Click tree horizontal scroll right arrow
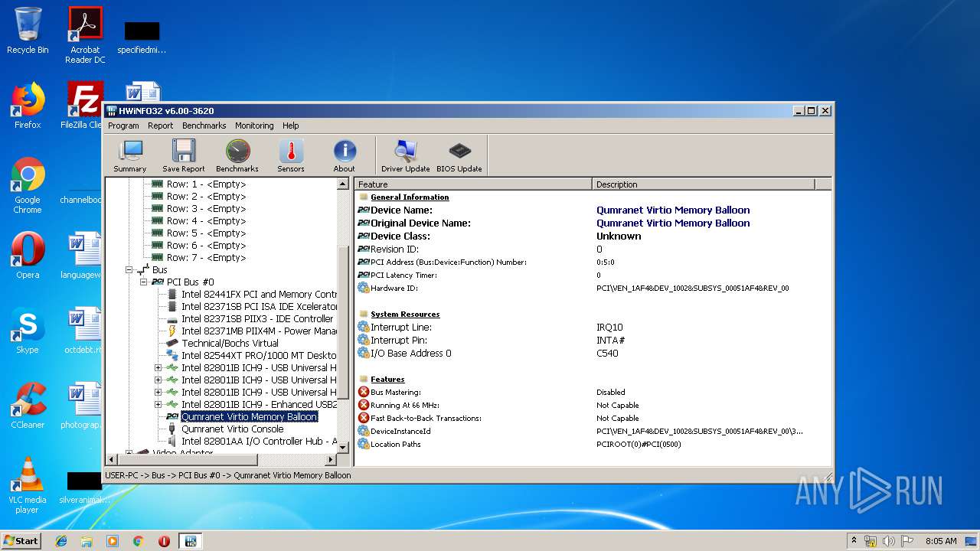This screenshot has height=551, width=980. [331, 460]
